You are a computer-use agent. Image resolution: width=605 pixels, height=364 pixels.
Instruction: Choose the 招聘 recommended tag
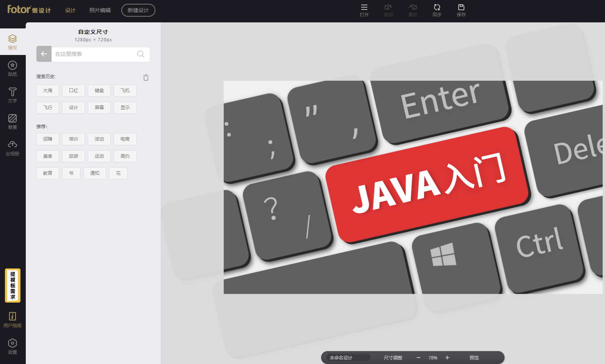pyautogui.click(x=48, y=139)
